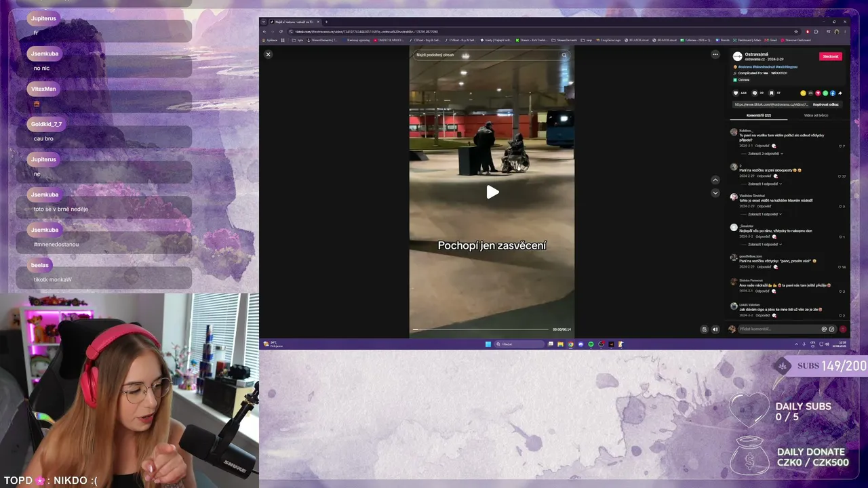
Task: Open File Explorer from the taskbar
Action: (x=560, y=344)
